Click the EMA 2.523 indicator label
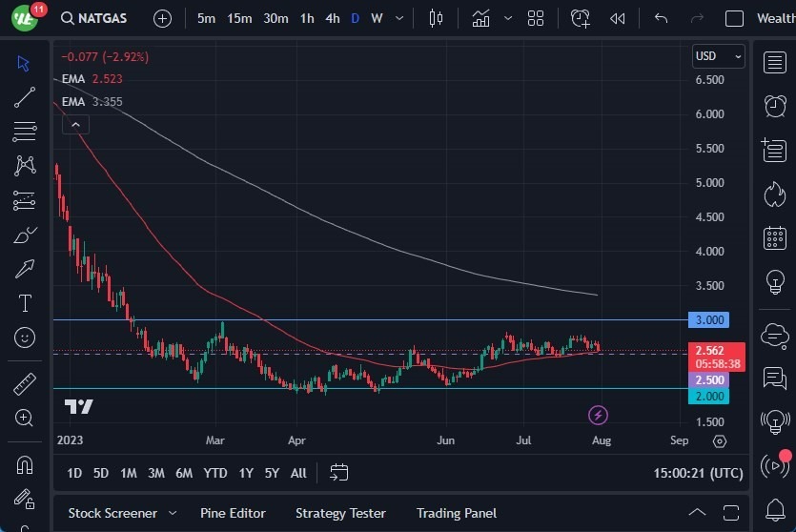This screenshot has height=532, width=796. click(92, 79)
